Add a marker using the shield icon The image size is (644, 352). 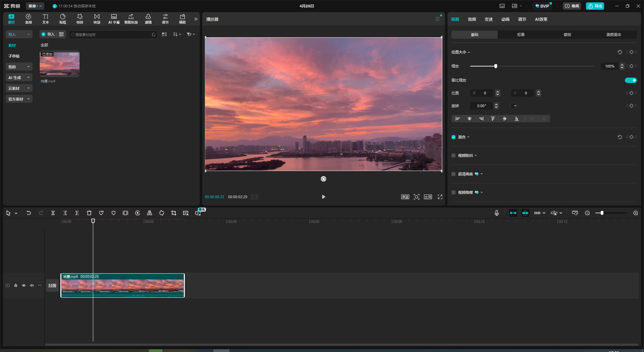tap(113, 213)
